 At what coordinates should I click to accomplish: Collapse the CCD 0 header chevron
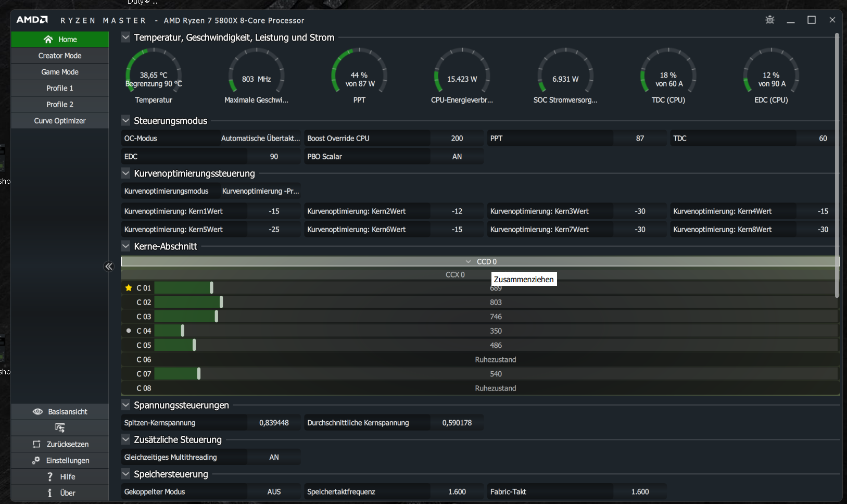tap(469, 261)
